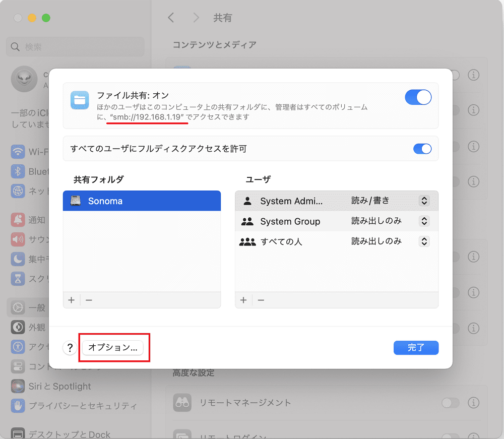The width and height of the screenshot is (504, 439).
Task: Go back with the left chevron
Action: [171, 18]
